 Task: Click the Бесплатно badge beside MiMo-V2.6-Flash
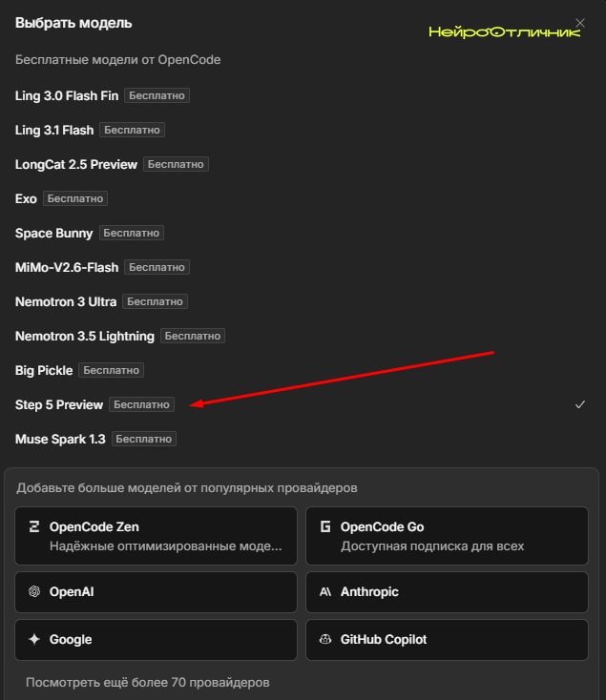click(157, 267)
